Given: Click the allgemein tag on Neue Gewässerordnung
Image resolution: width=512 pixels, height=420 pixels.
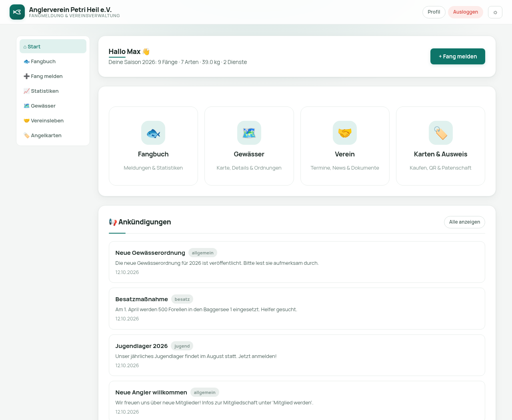Looking at the screenshot, I should tap(203, 253).
